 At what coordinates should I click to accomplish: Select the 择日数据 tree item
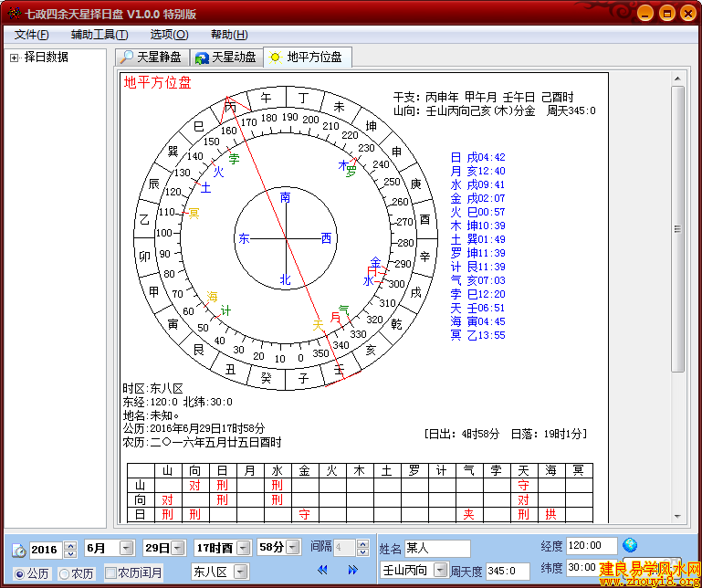coord(47,57)
